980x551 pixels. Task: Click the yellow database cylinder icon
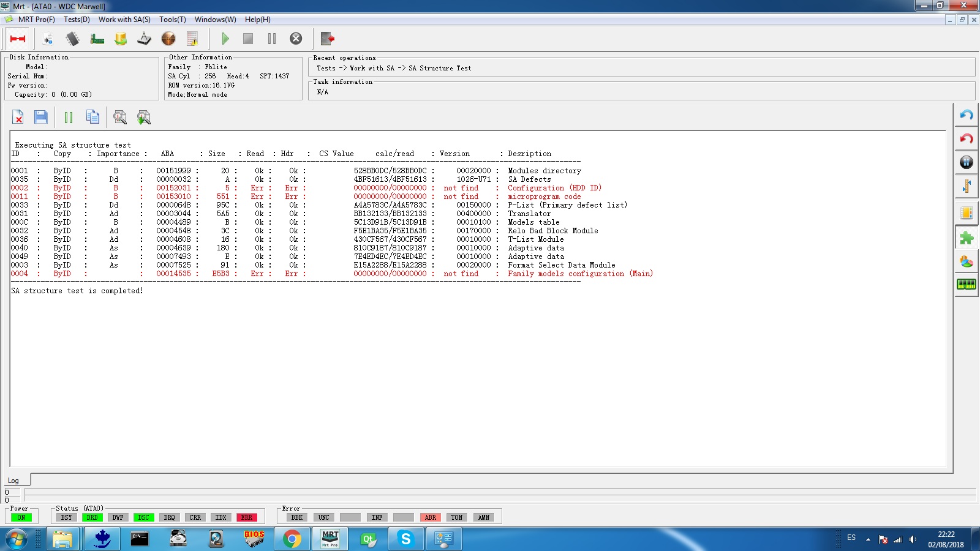121,39
